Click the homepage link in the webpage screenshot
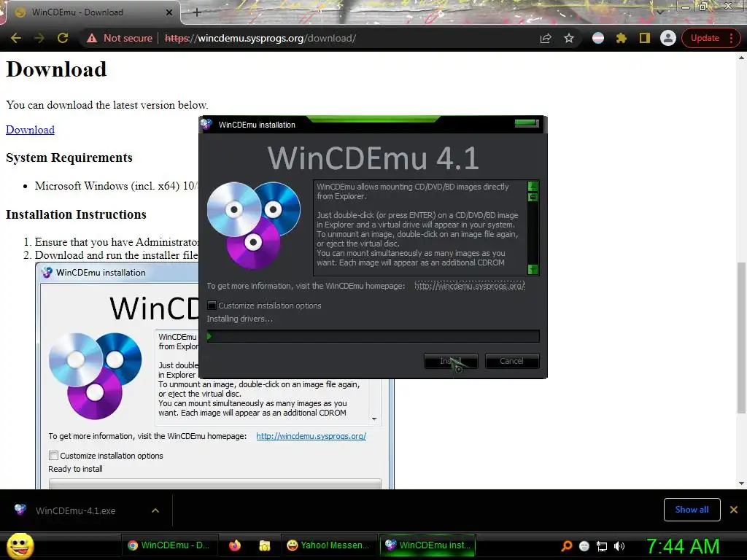This screenshot has width=747, height=560. 311,436
